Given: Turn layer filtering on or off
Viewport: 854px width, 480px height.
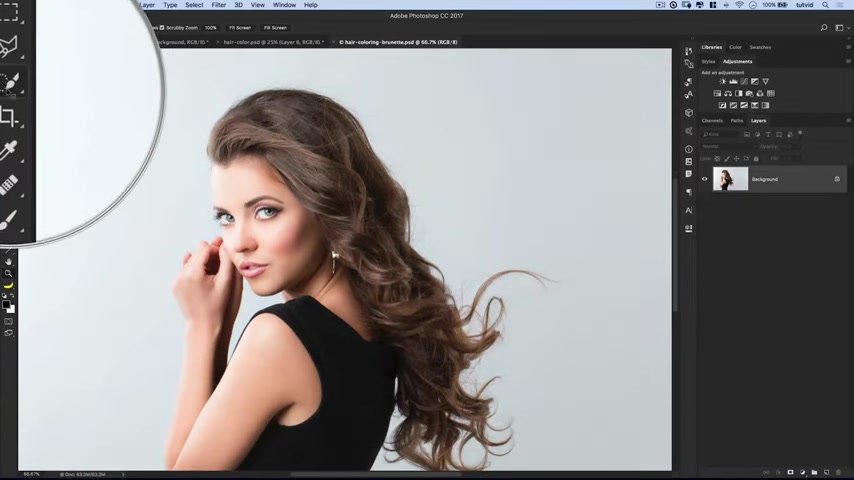Looking at the screenshot, I should click(x=800, y=132).
